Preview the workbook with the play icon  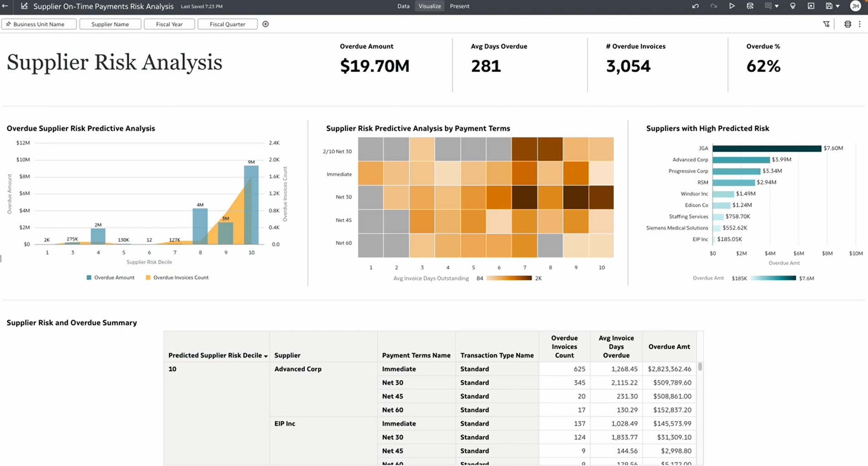[x=732, y=6]
